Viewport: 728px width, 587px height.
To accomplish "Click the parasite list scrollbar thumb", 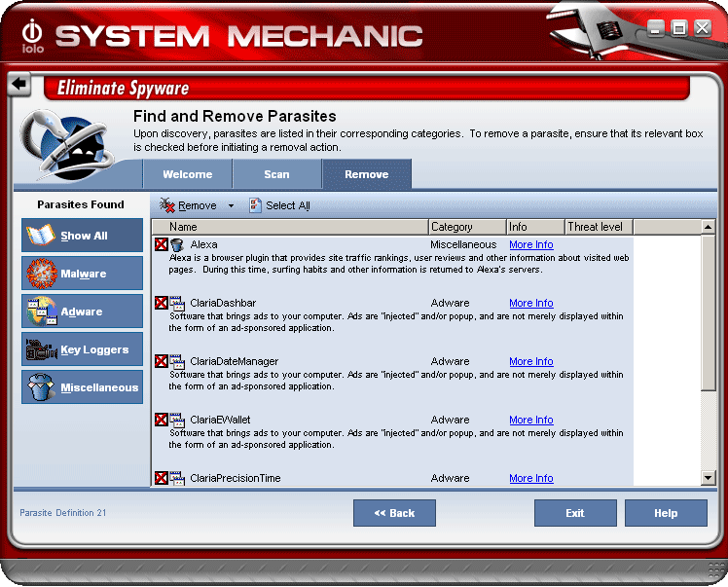I will [x=708, y=312].
